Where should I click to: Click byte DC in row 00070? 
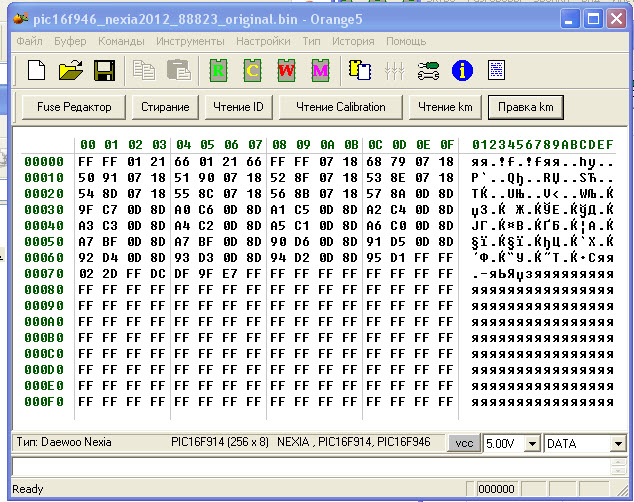(158, 274)
